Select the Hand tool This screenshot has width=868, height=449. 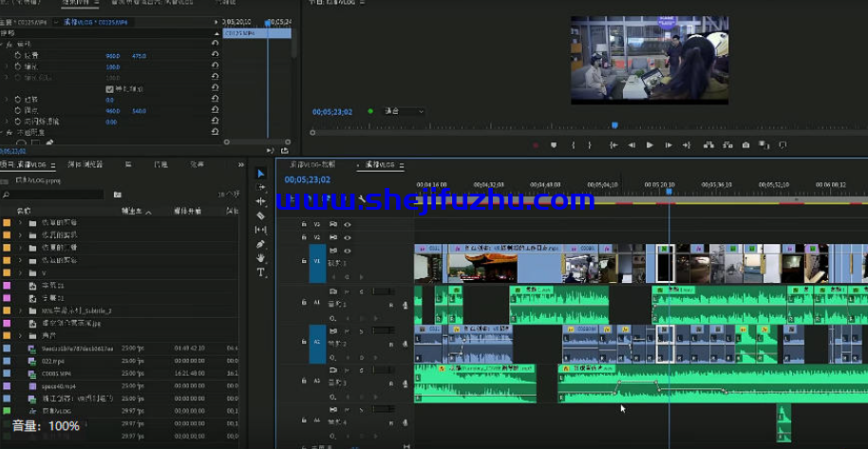[261, 258]
